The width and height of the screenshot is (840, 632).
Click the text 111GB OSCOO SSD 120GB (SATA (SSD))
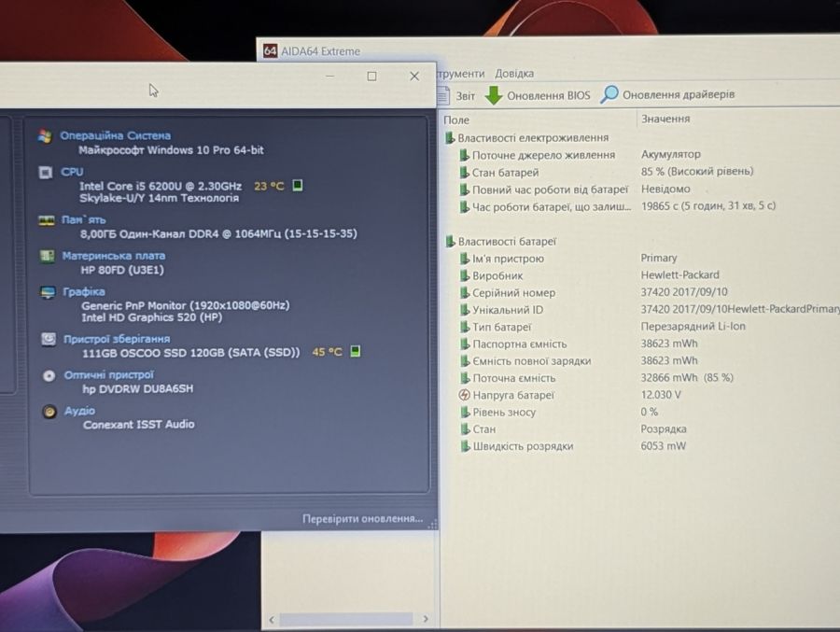190,352
